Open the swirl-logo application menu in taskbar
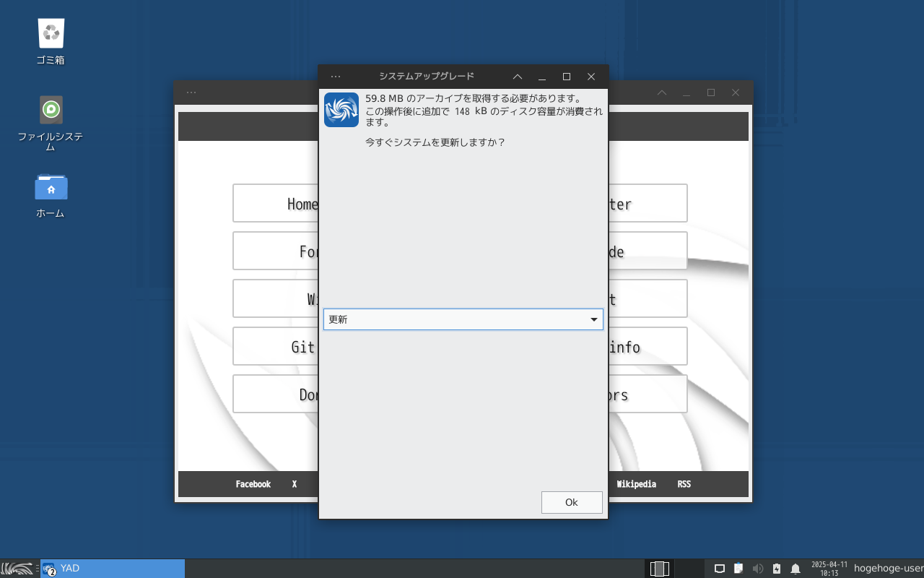 pyautogui.click(x=17, y=569)
